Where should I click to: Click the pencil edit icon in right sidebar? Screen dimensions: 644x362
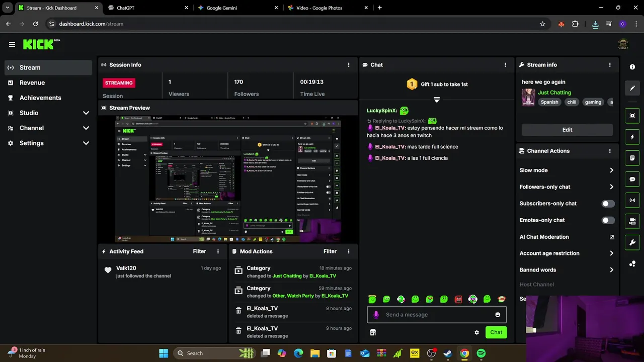632,88
